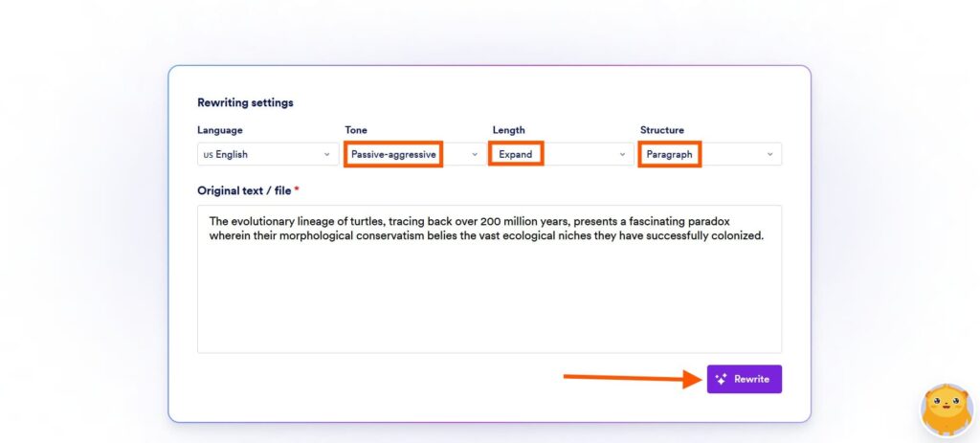The width and height of the screenshot is (980, 443).
Task: Click the Language field label
Action: pyautogui.click(x=220, y=130)
